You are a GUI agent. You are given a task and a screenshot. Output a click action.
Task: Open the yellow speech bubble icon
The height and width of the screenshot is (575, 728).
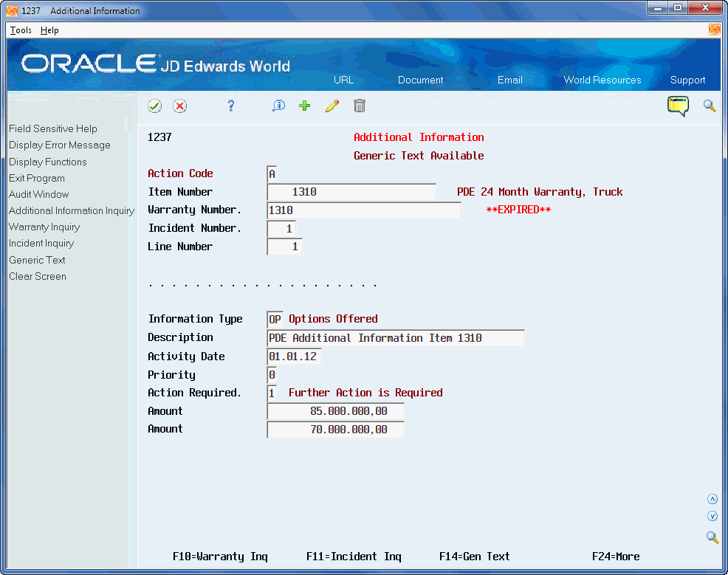[x=678, y=106]
